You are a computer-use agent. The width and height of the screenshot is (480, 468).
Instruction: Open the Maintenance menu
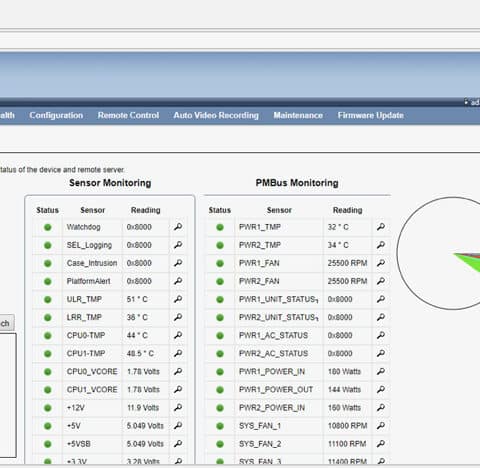click(298, 115)
